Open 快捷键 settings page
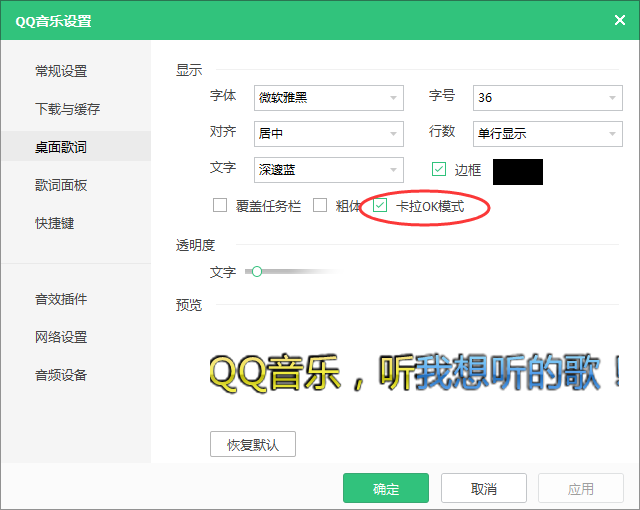This screenshot has width=640, height=510. click(55, 223)
